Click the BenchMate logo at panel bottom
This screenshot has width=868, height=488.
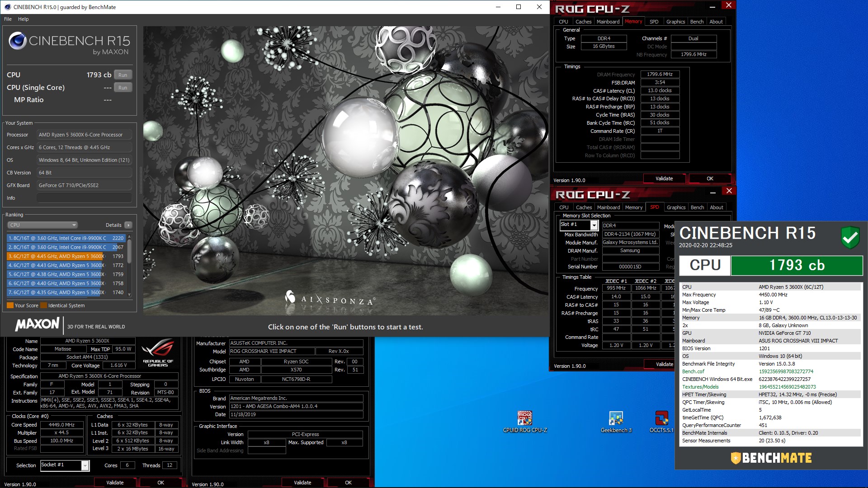(x=771, y=458)
